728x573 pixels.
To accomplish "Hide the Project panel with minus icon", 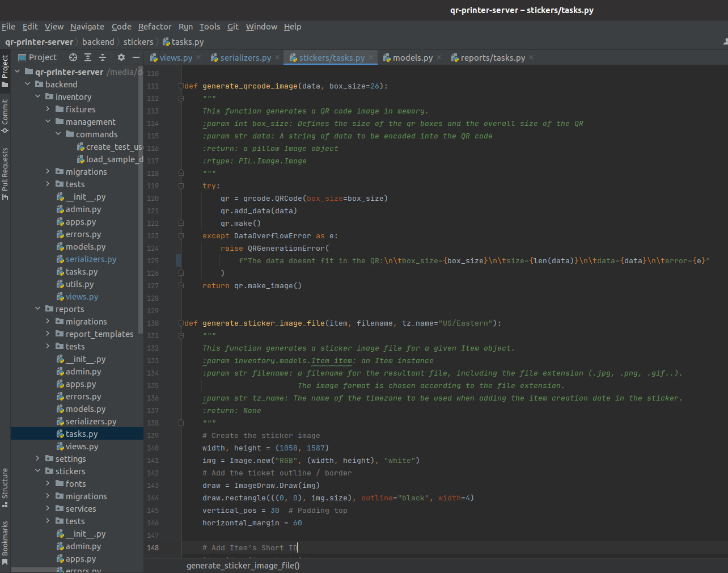I will point(136,57).
